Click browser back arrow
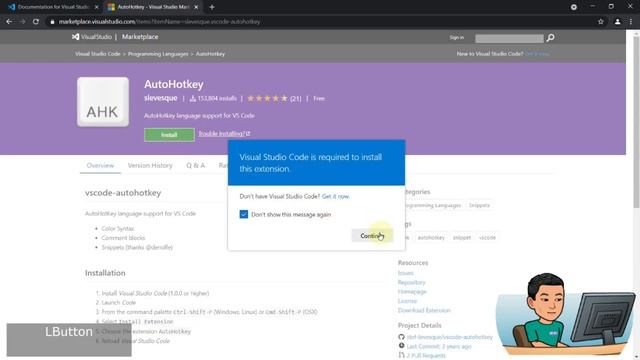Screen dimensions: 640x360 coord(9,22)
